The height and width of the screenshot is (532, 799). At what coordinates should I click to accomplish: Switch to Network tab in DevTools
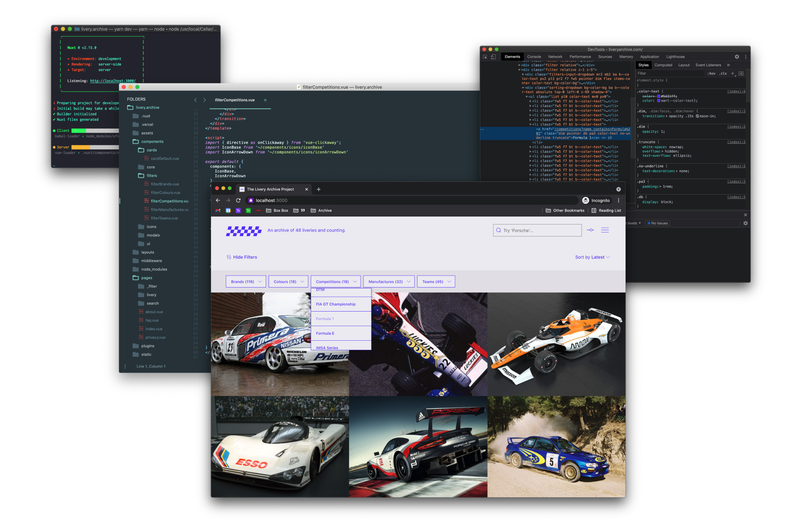(x=555, y=57)
